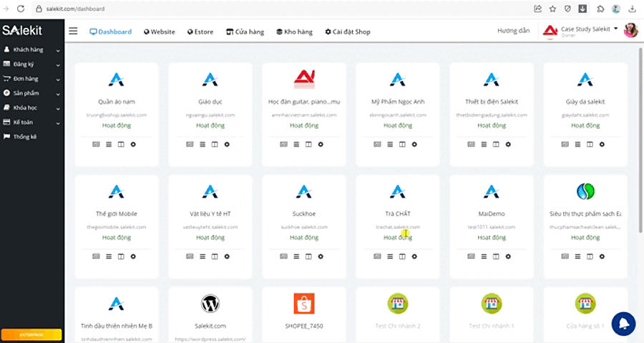This screenshot has height=343, width=644.
Task: Click the Tinh dầu thiên nhiên store title
Action: pos(117,326)
